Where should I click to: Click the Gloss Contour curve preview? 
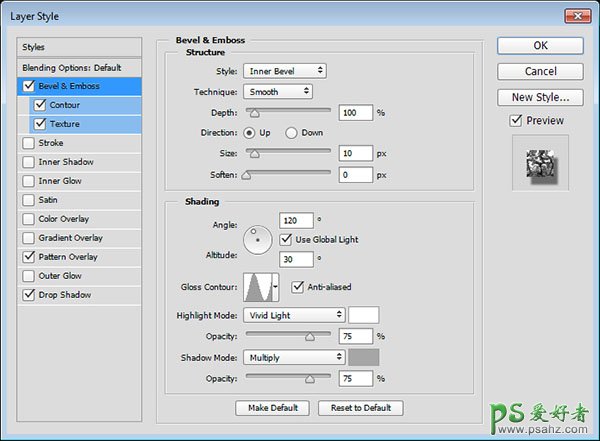click(x=259, y=288)
